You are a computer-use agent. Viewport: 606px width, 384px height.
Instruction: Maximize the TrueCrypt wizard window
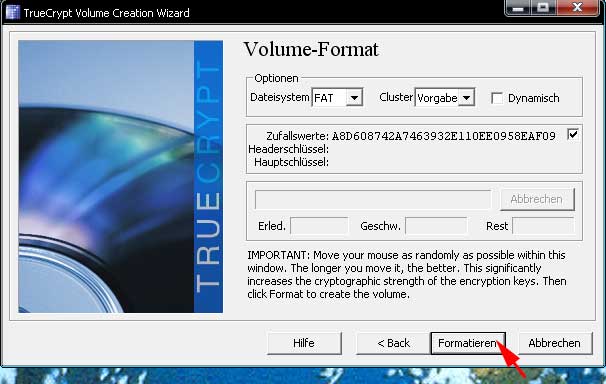(x=543, y=7)
